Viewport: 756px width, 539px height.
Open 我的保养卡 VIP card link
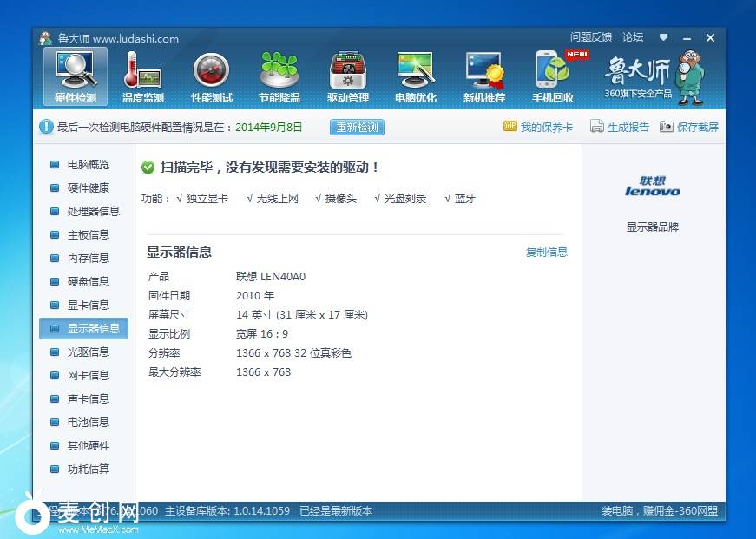pyautogui.click(x=538, y=128)
